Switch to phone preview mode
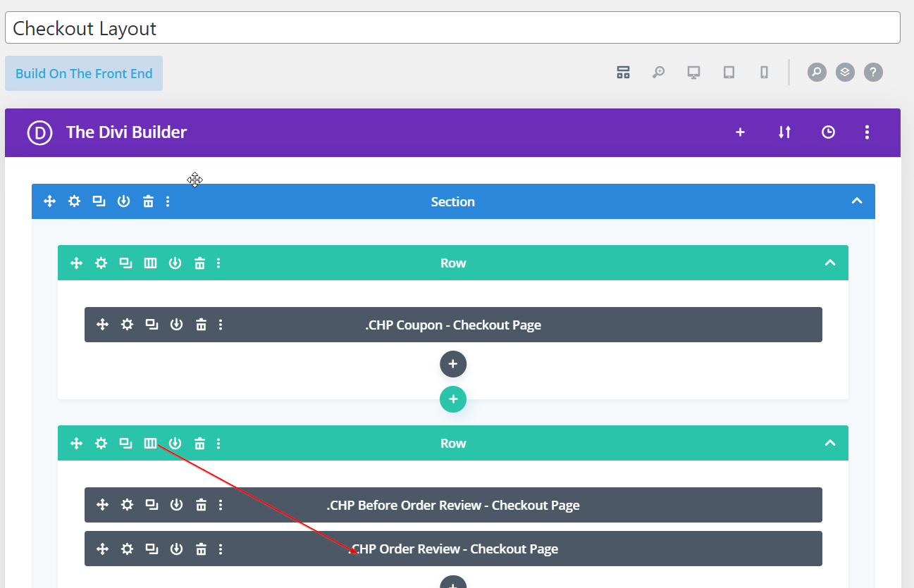The height and width of the screenshot is (588, 914). coord(764,73)
